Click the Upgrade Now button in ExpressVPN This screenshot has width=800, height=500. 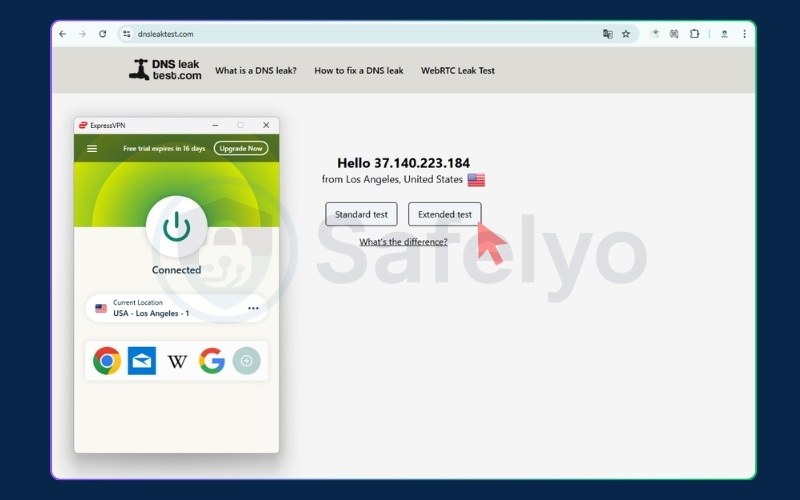tap(241, 148)
